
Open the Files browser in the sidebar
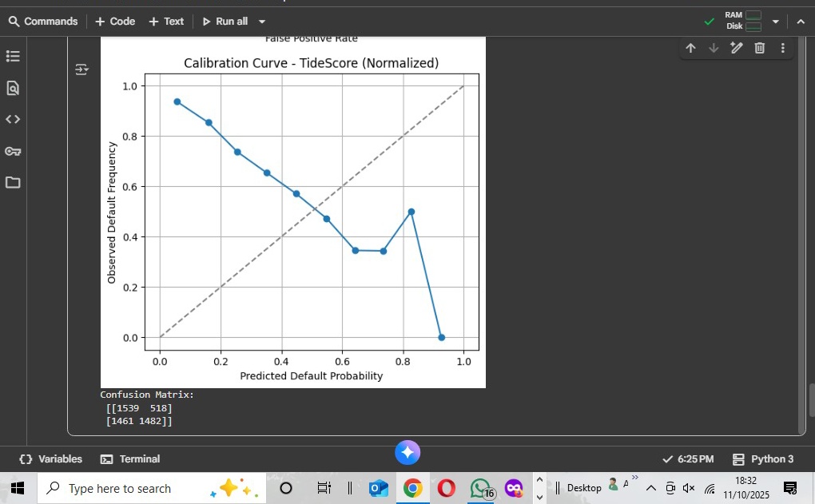click(13, 182)
